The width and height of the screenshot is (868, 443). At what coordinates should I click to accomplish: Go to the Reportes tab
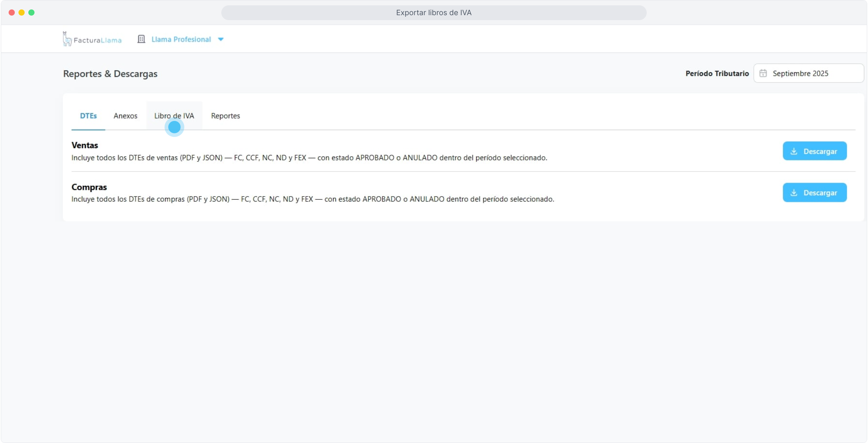point(225,116)
